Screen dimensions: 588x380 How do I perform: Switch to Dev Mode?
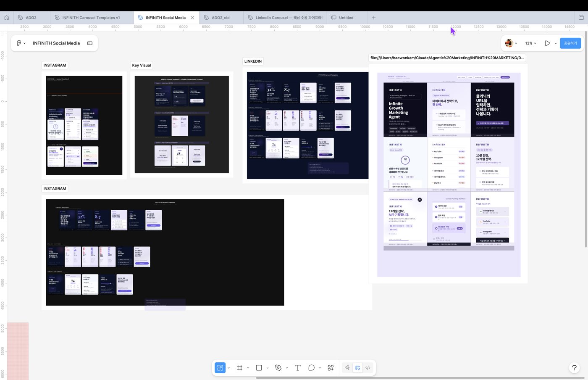pos(368,368)
